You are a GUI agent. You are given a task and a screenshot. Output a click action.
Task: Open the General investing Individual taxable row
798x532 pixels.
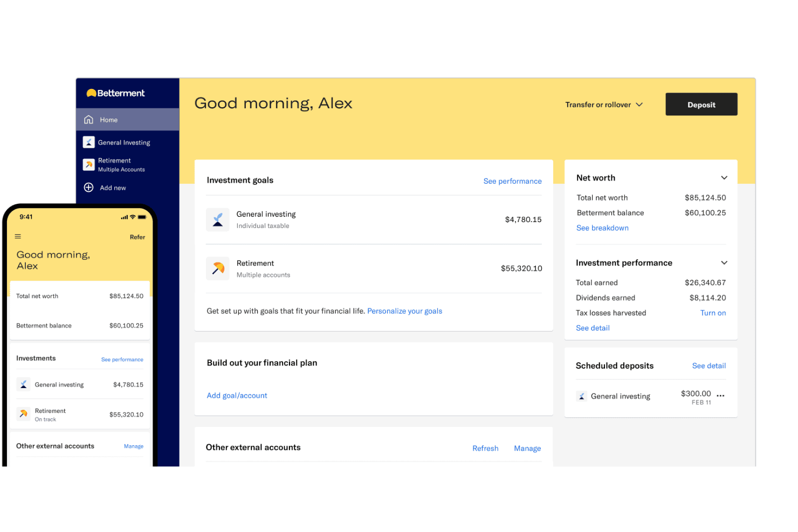coord(374,219)
